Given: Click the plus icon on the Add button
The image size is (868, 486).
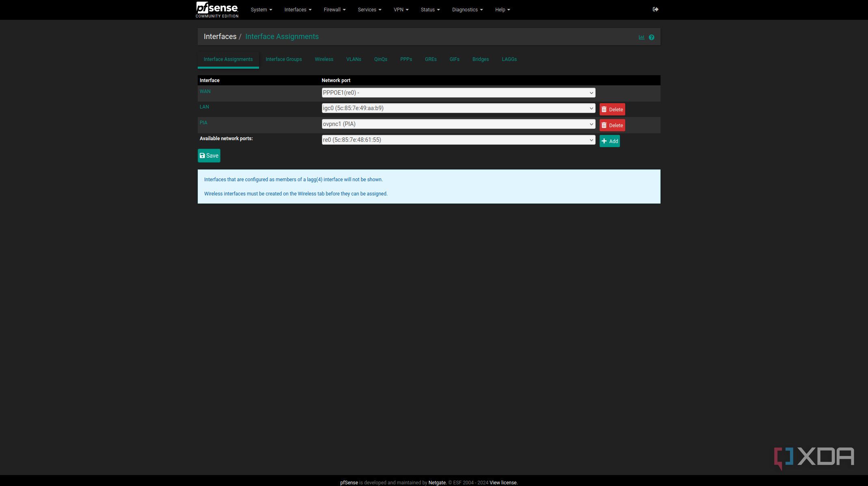Looking at the screenshot, I should coord(604,141).
